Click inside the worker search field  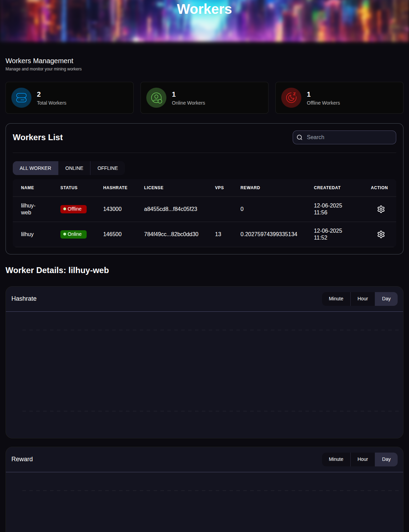349,137
